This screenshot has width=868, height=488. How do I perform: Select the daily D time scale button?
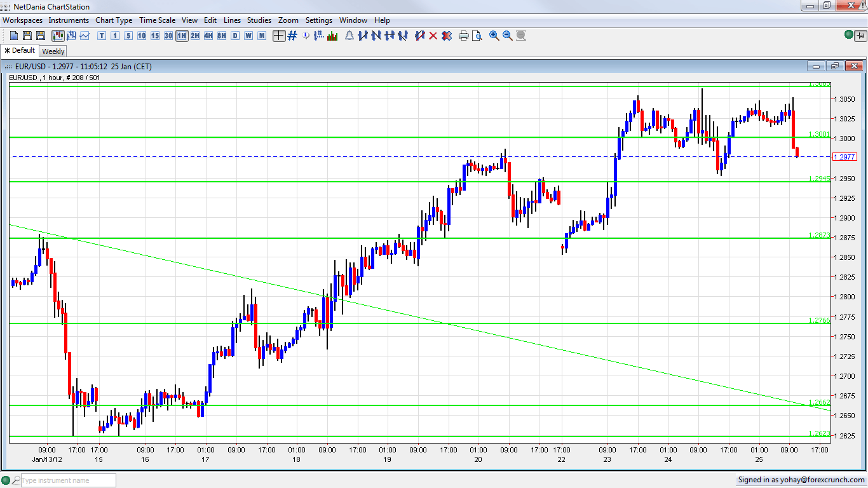235,36
